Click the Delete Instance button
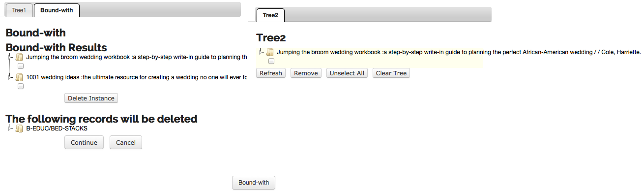This screenshot has width=644, height=193. [x=91, y=98]
